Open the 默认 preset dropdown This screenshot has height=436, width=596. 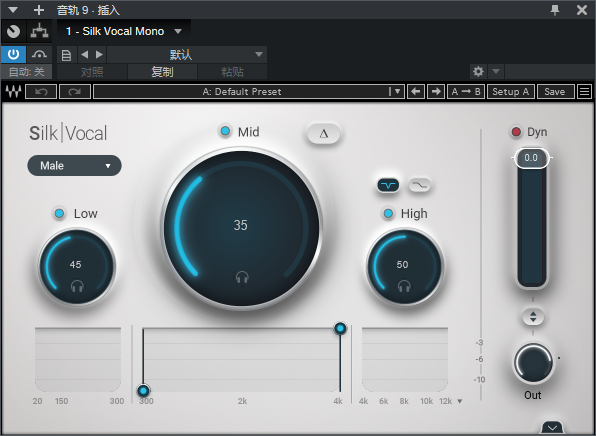[187, 55]
